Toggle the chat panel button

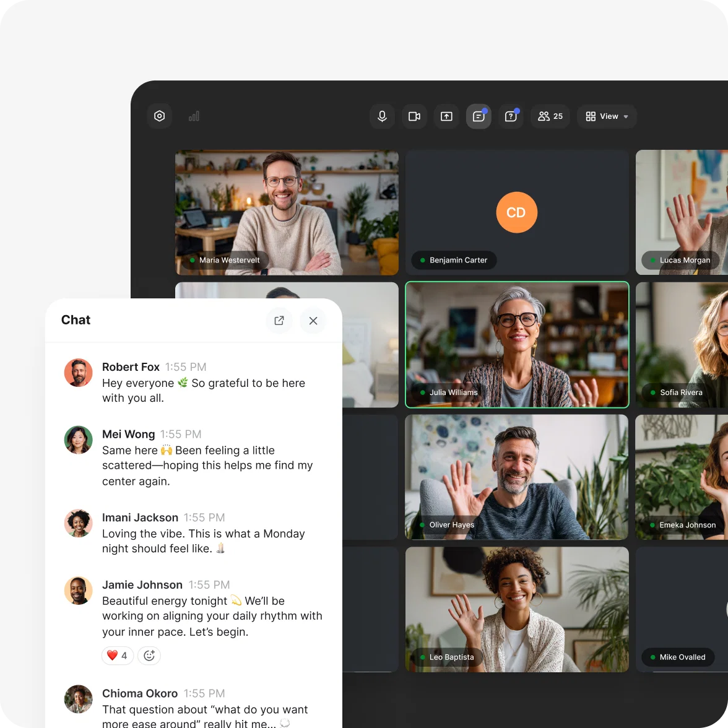(479, 116)
